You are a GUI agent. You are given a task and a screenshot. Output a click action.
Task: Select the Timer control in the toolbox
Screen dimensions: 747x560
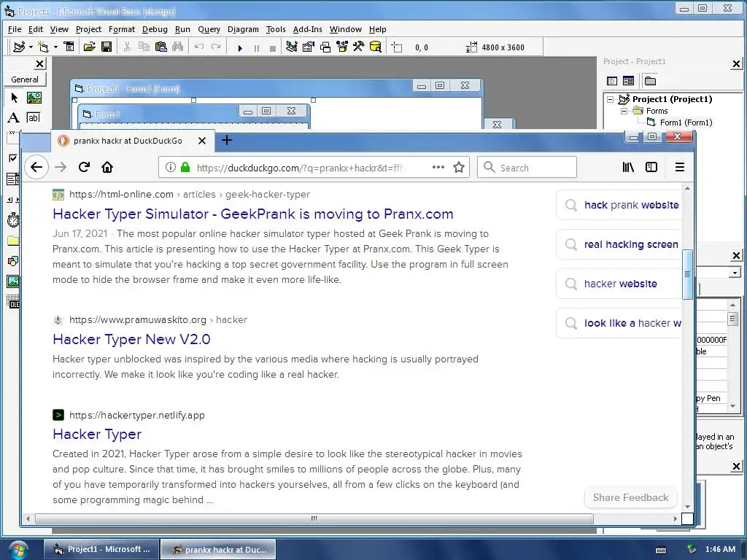tap(13, 219)
